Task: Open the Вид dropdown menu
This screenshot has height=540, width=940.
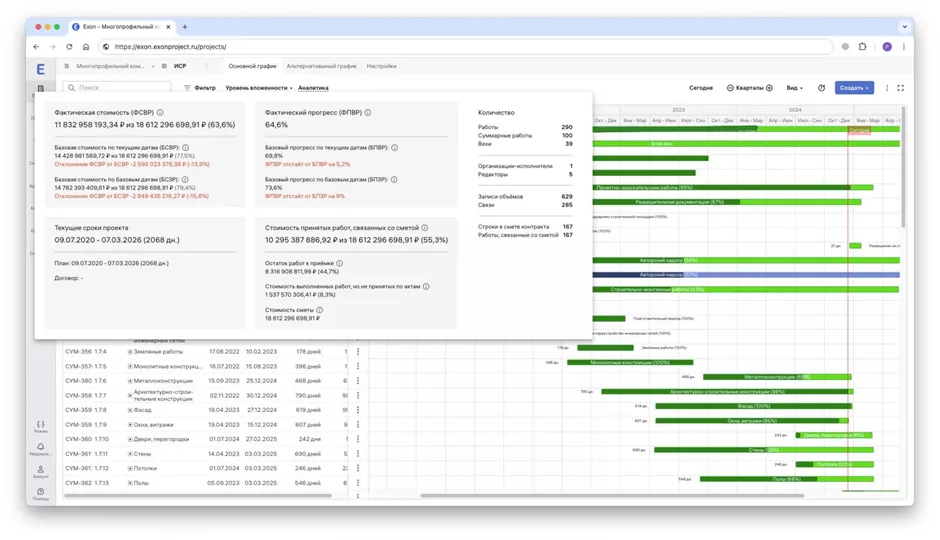Action: pos(794,88)
